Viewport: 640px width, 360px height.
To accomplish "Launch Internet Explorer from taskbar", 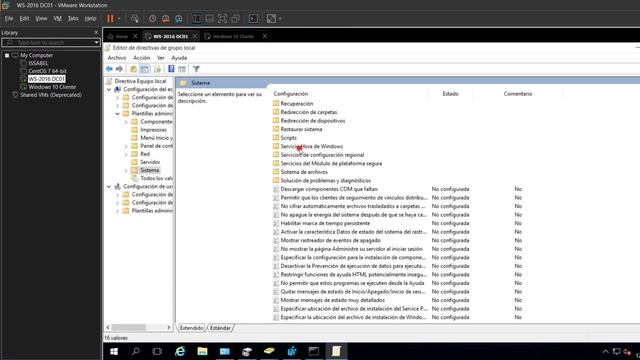I will tap(180, 351).
